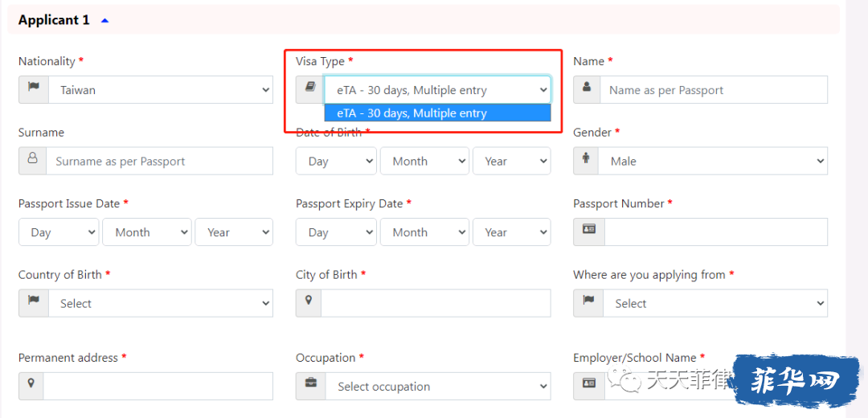
Task: Click the ID card icon beside Passport Number
Action: click(x=589, y=228)
